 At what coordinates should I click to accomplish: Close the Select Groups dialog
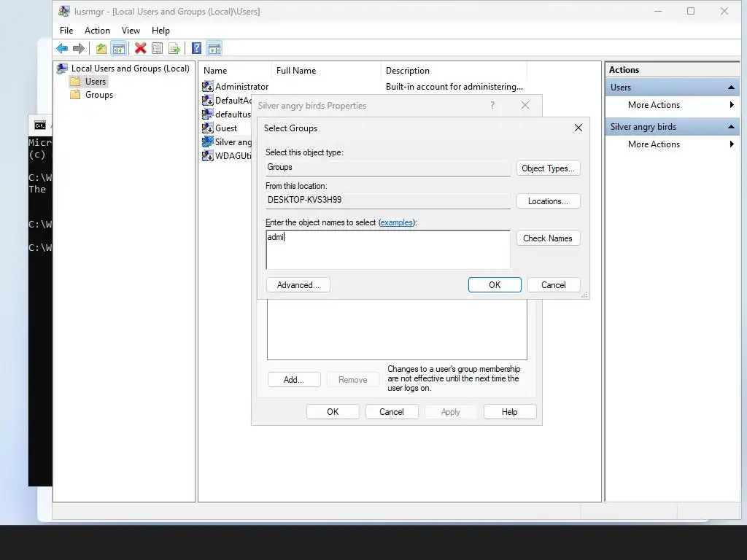[578, 128]
